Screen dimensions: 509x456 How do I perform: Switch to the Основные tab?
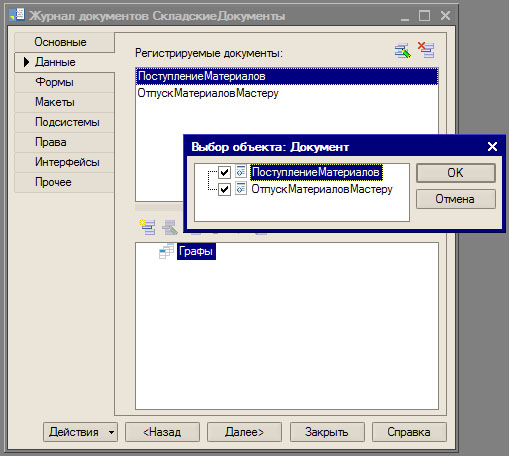(x=65, y=42)
